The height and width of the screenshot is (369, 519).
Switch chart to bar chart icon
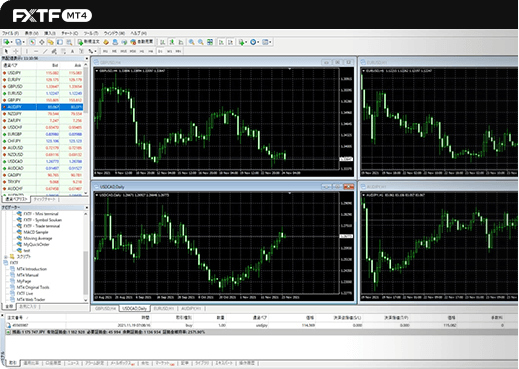[x=162, y=42]
